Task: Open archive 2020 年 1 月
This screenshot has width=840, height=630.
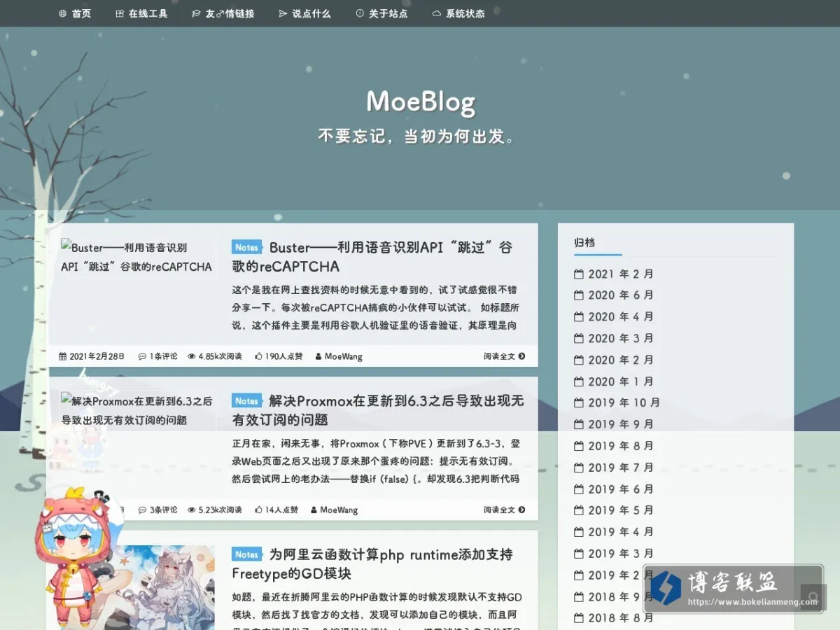Action: coord(615,381)
